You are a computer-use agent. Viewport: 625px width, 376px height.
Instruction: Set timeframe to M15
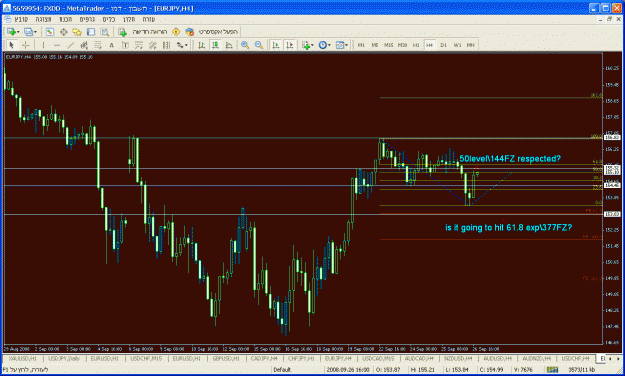(389, 45)
